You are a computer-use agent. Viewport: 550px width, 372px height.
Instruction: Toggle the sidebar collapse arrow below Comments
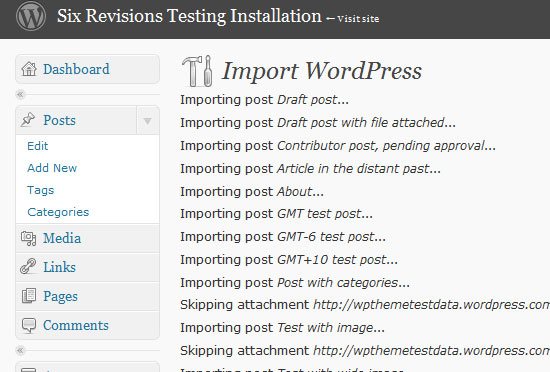tap(20, 350)
